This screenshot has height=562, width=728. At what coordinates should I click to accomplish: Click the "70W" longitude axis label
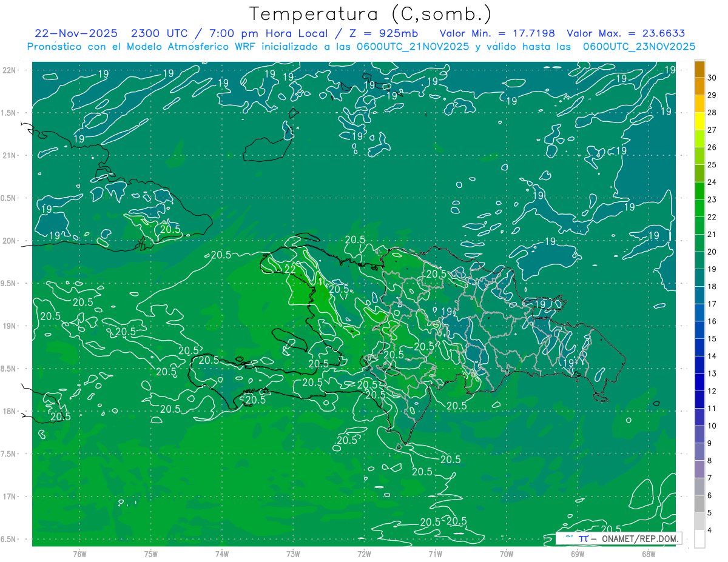tap(506, 554)
